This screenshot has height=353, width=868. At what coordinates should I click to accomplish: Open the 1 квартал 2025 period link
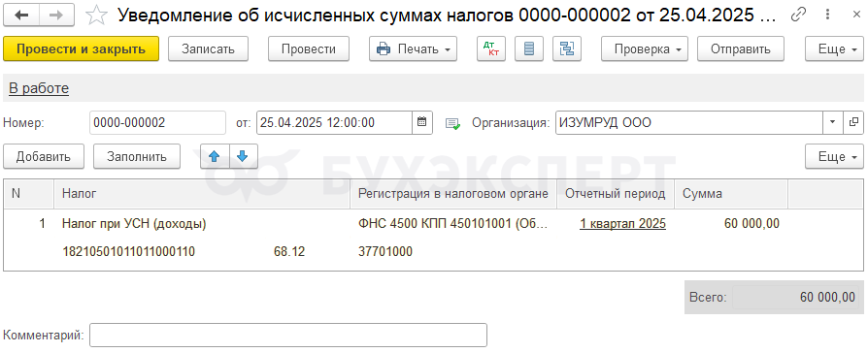622,223
